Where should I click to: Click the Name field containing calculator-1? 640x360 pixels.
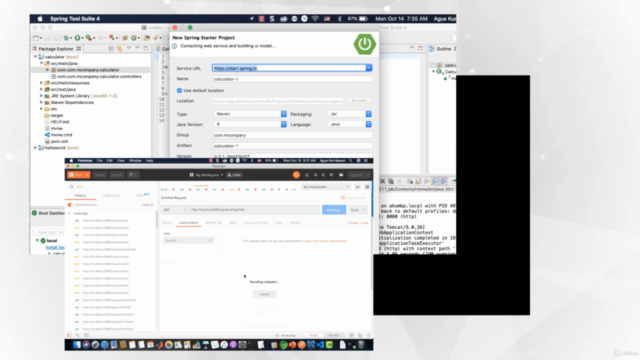(x=292, y=79)
